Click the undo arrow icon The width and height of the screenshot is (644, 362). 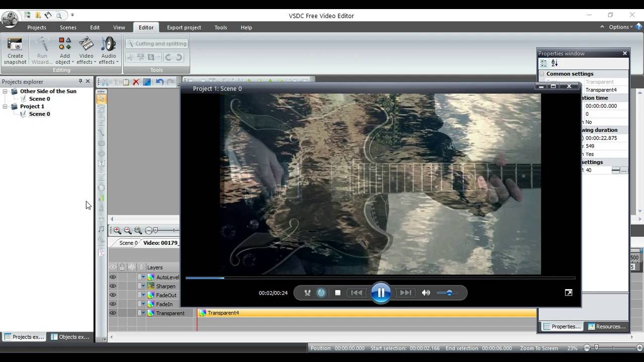click(x=159, y=82)
